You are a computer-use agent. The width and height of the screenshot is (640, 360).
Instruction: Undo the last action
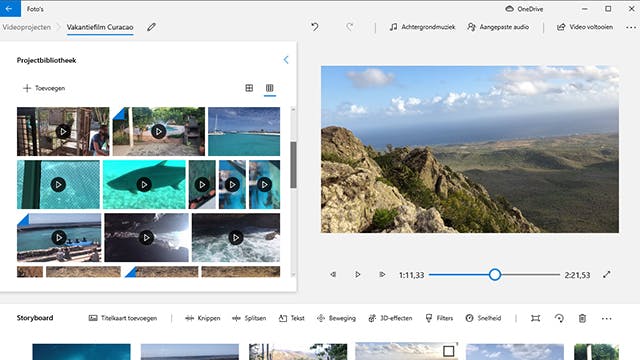tap(314, 27)
